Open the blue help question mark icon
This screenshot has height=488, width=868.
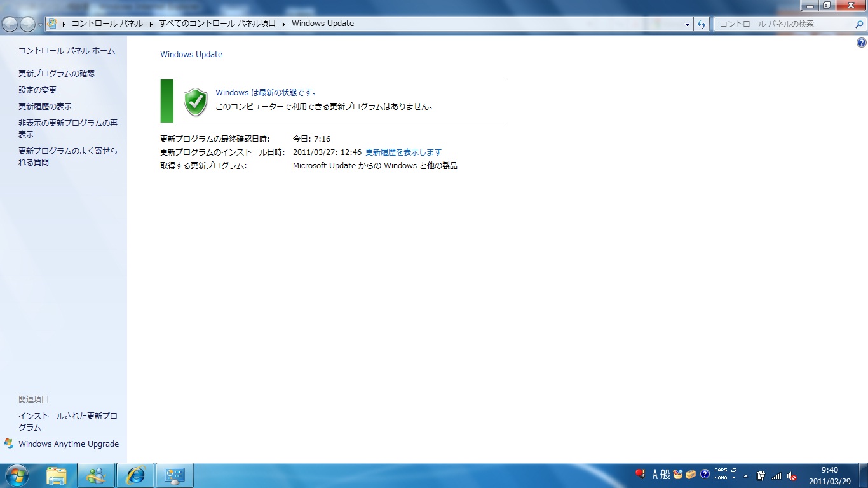861,43
